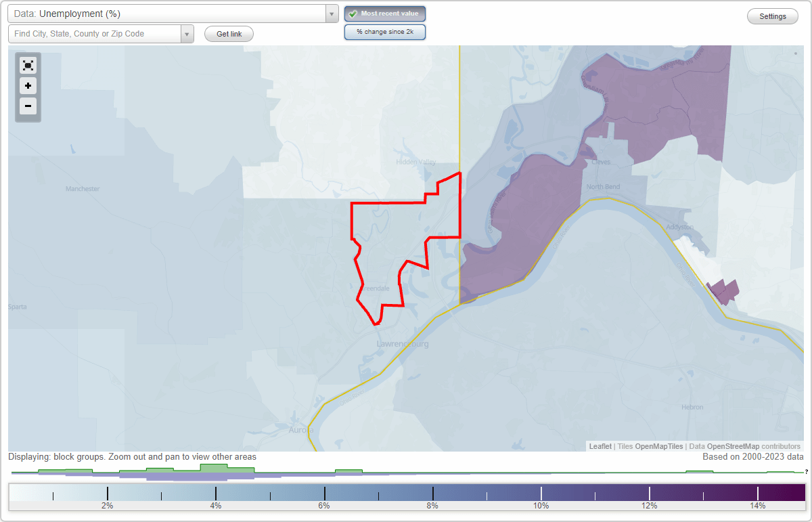
Task: Open the location search dropdown arrow
Action: coord(187,33)
